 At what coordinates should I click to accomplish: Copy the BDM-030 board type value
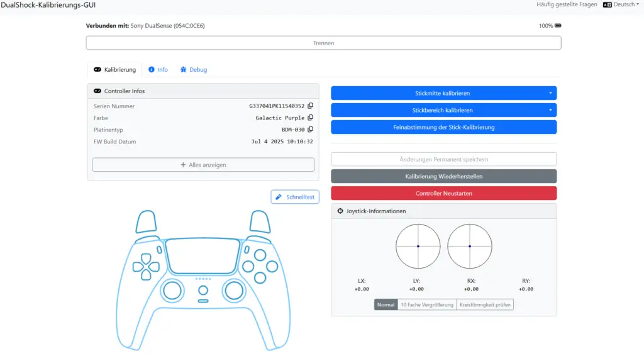(310, 130)
